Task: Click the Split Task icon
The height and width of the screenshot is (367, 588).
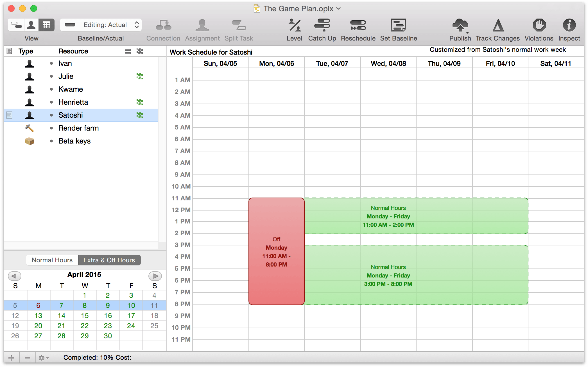Action: [239, 25]
